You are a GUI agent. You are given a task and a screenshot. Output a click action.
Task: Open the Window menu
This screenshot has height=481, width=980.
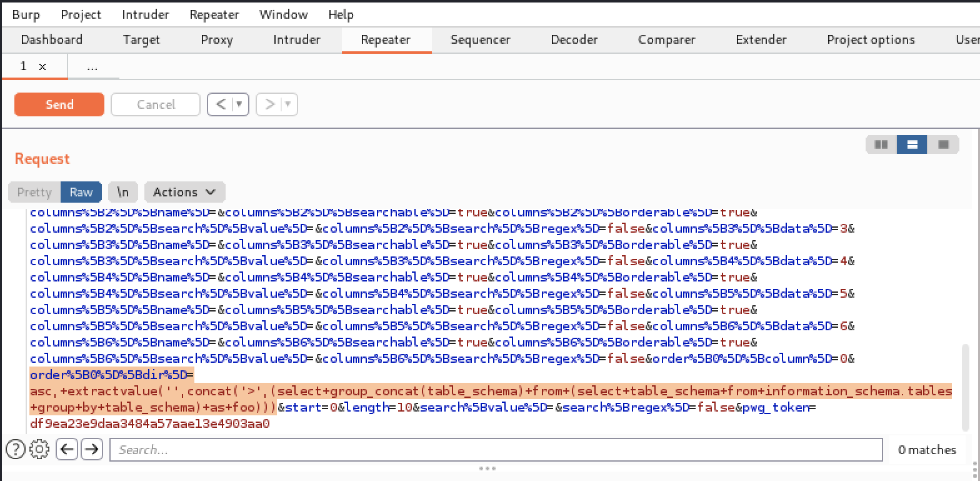click(x=283, y=14)
